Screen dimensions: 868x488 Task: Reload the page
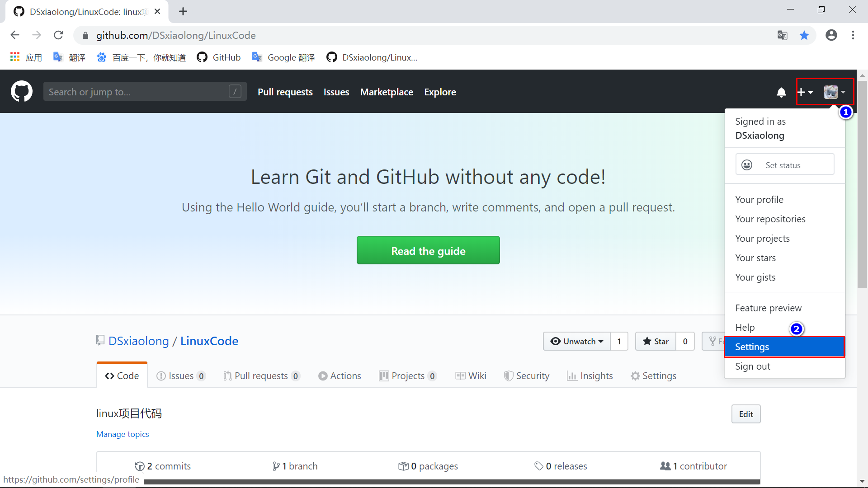click(x=58, y=35)
